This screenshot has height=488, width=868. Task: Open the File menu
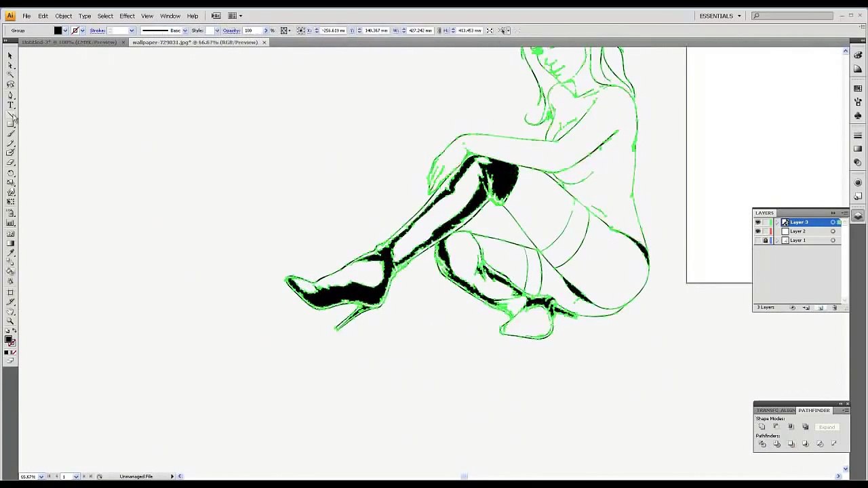[x=26, y=16]
